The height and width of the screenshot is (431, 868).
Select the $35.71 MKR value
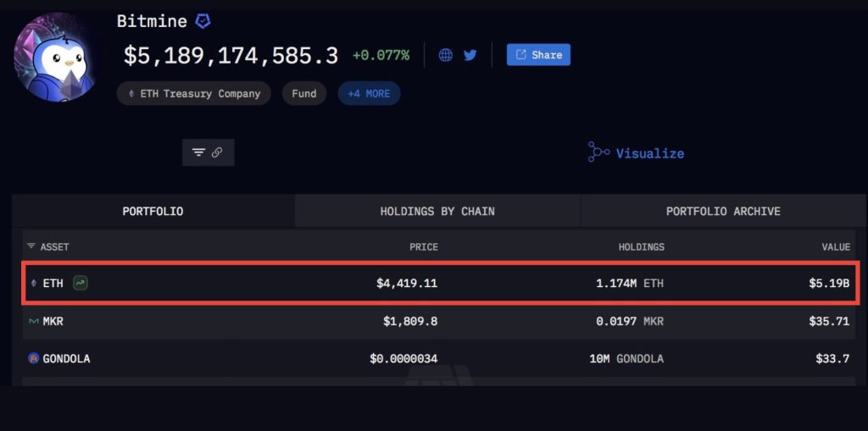(x=829, y=321)
